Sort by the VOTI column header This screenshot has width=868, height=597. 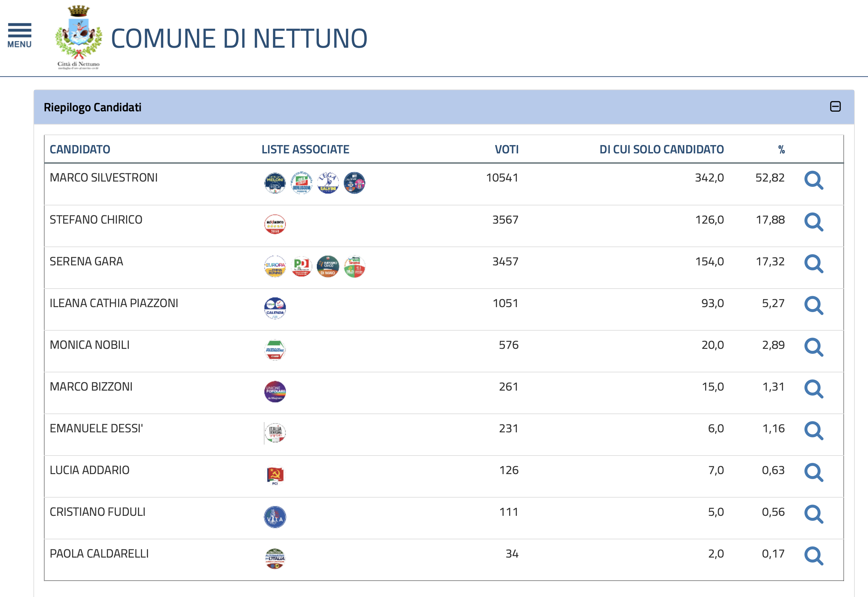506,149
